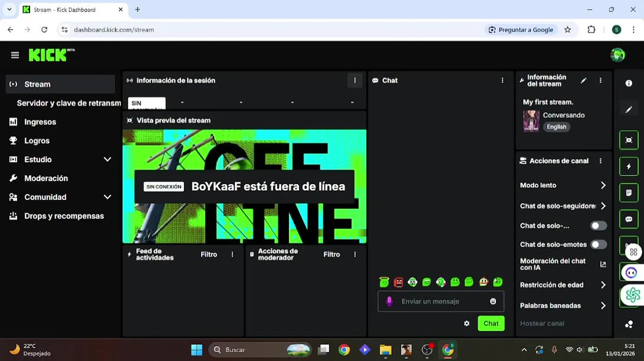The image size is (644, 361).
Task: Open a new browser tab
Action: pyautogui.click(x=137, y=10)
